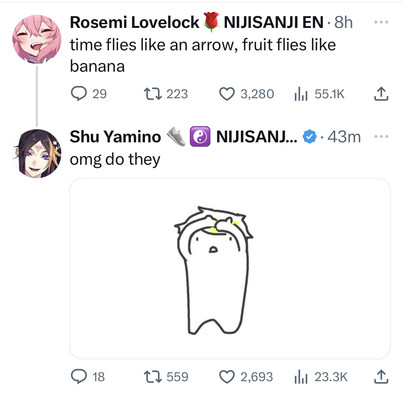This screenshot has height=397, width=403.
Task: Open Shu Yamino's profile avatar
Action: pyautogui.click(x=37, y=153)
